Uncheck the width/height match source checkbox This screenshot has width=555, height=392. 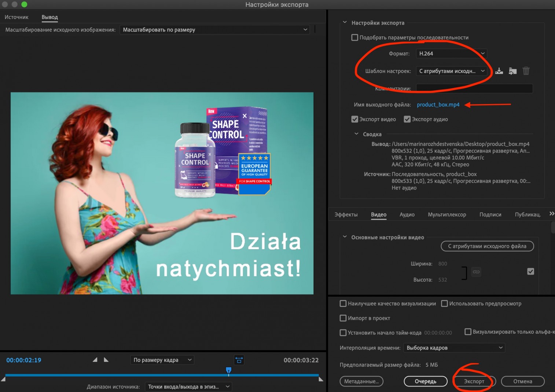pos(530,271)
